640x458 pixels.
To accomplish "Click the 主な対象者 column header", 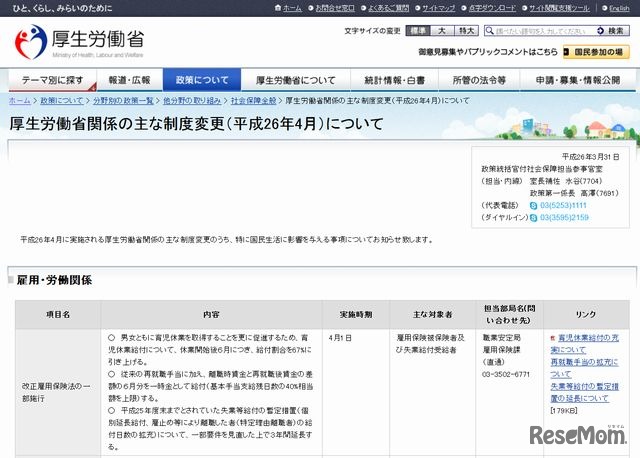I will point(433,314).
